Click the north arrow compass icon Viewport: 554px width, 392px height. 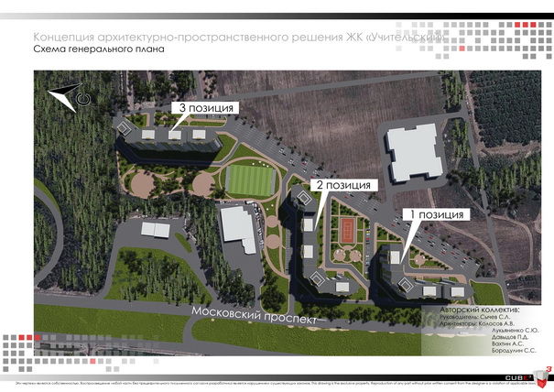(68, 97)
